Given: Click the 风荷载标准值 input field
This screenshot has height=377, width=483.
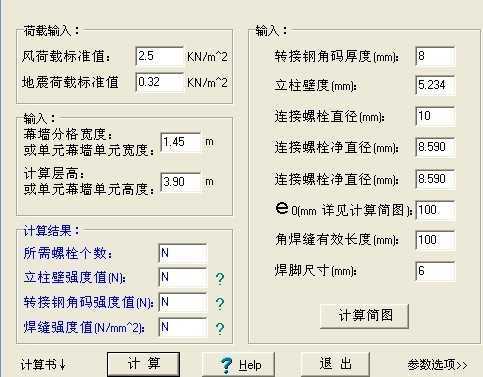Looking at the screenshot, I should point(160,56).
